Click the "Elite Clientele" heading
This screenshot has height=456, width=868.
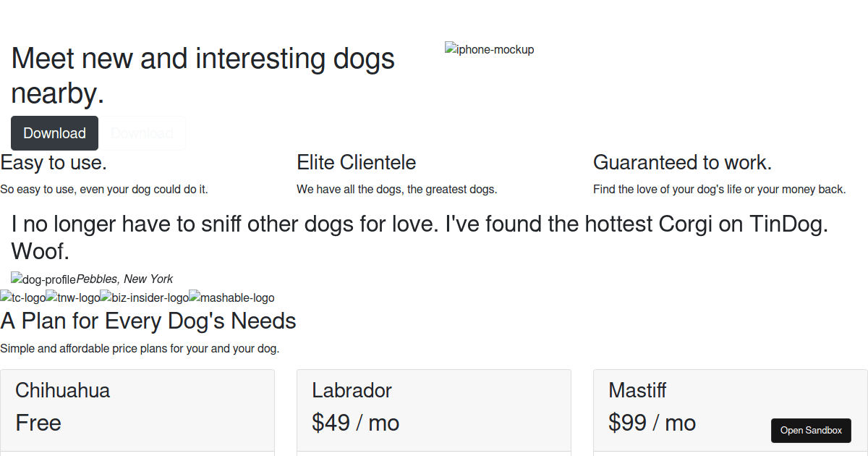(356, 163)
